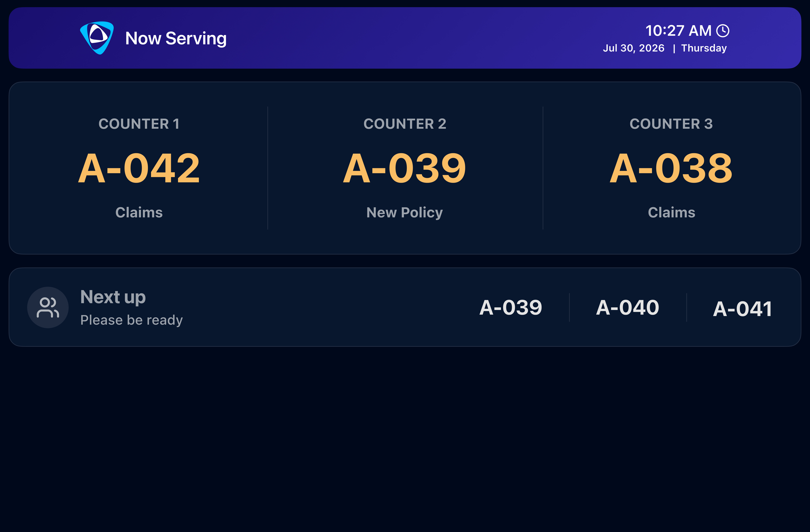Viewport: 810px width, 532px height.
Task: Select the COUNTER 2 heading
Action: [x=405, y=124]
